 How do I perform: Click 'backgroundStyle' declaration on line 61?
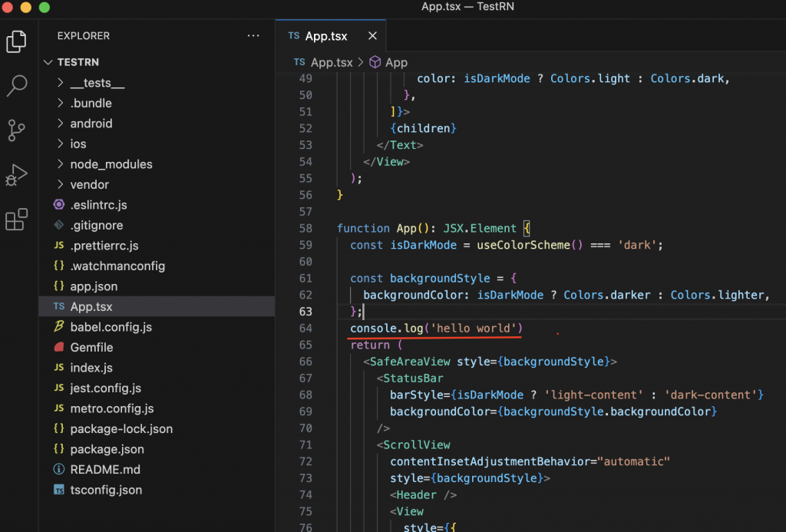(440, 279)
